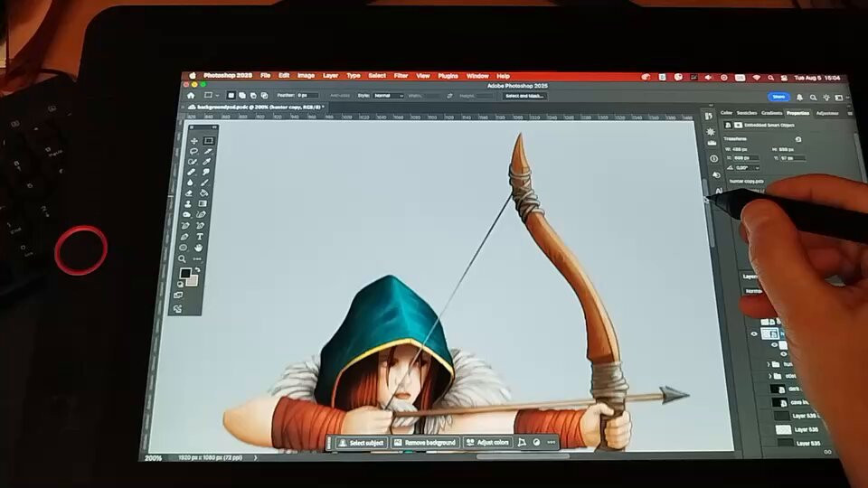
Task: Swap foreground and background colors
Action: pyautogui.click(x=197, y=270)
